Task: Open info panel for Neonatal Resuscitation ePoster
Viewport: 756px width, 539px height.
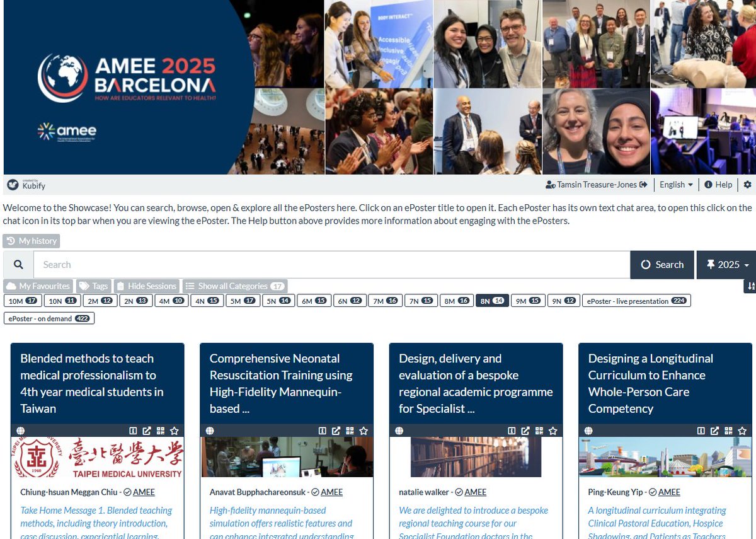Action: [322, 431]
